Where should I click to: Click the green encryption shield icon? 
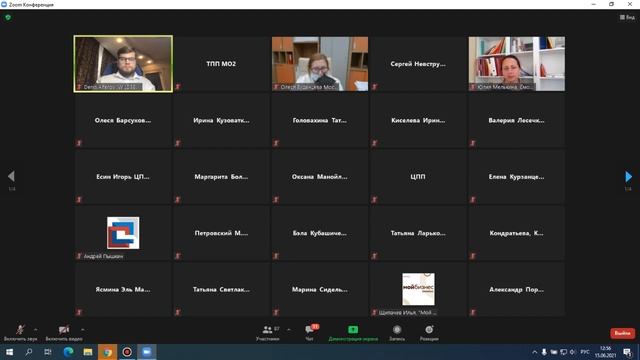8,18
